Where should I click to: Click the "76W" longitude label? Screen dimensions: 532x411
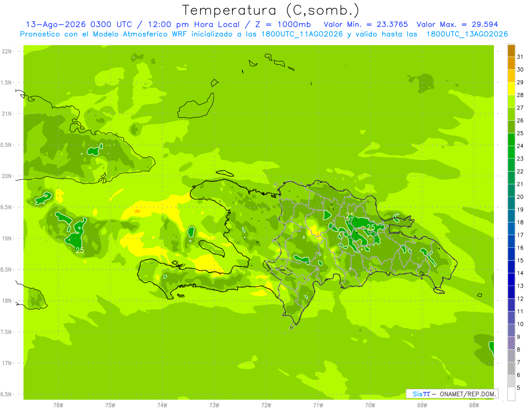pos(58,405)
